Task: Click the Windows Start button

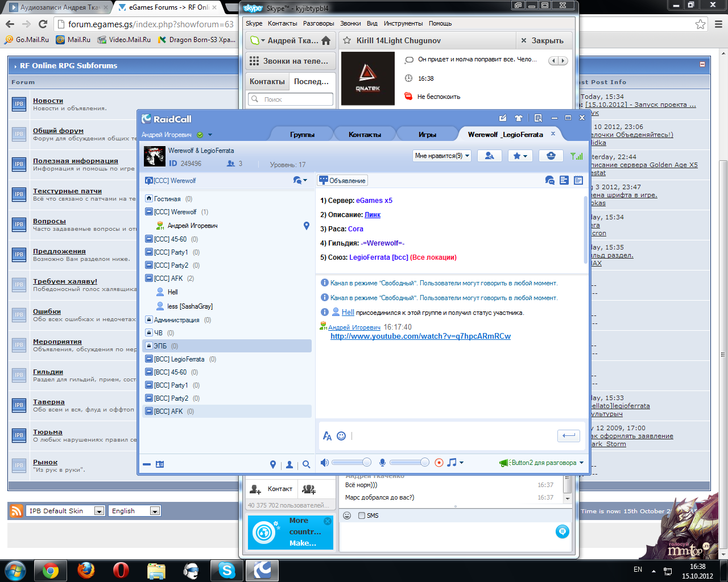Action: point(15,570)
